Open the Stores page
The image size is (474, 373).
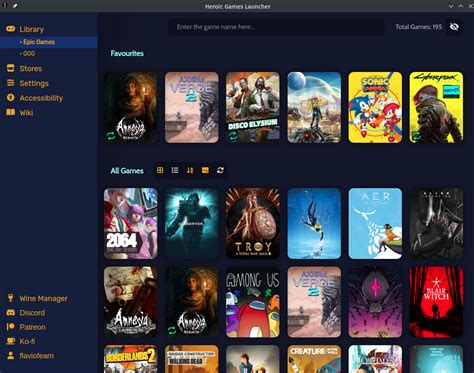point(31,69)
